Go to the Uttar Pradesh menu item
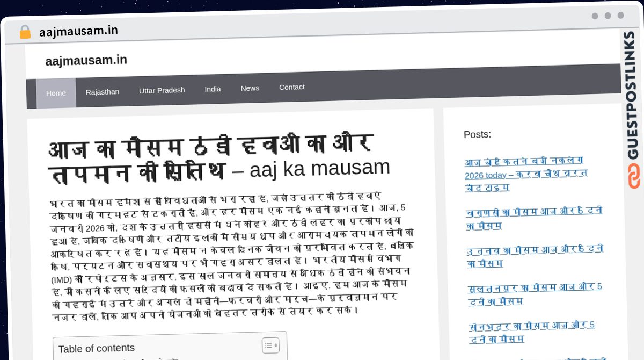 pos(162,90)
